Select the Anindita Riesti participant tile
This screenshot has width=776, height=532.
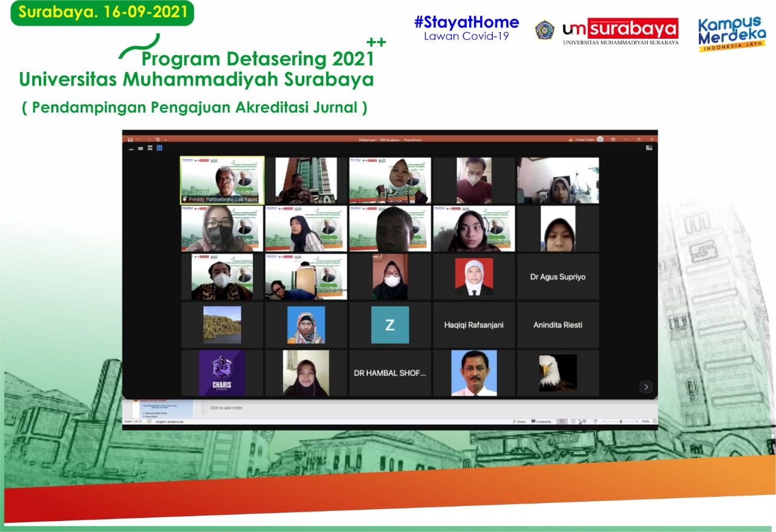pos(558,325)
